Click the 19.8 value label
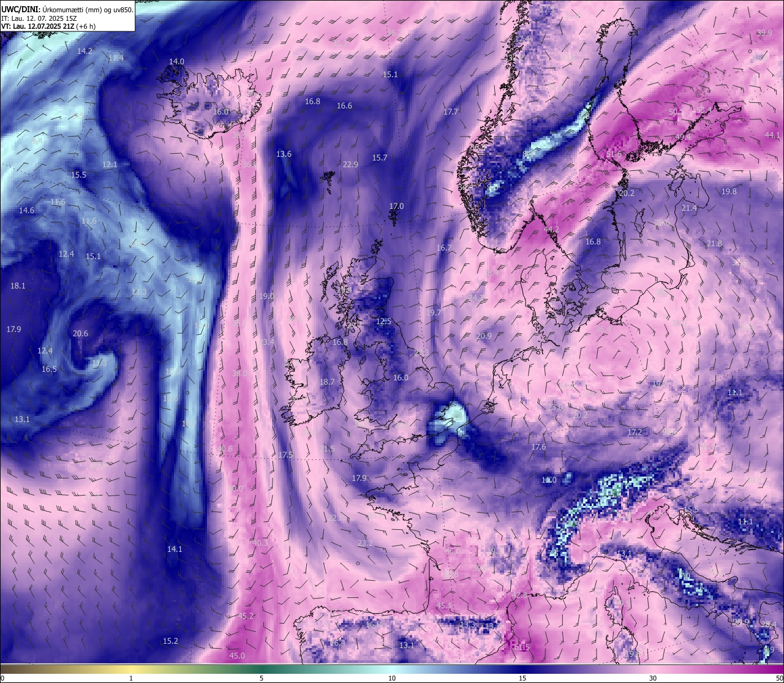 (x=729, y=191)
